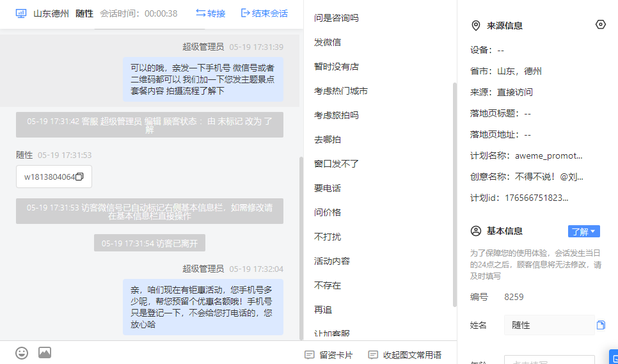Open 留资卡片 lead card
The image size is (618, 364).
click(x=329, y=355)
